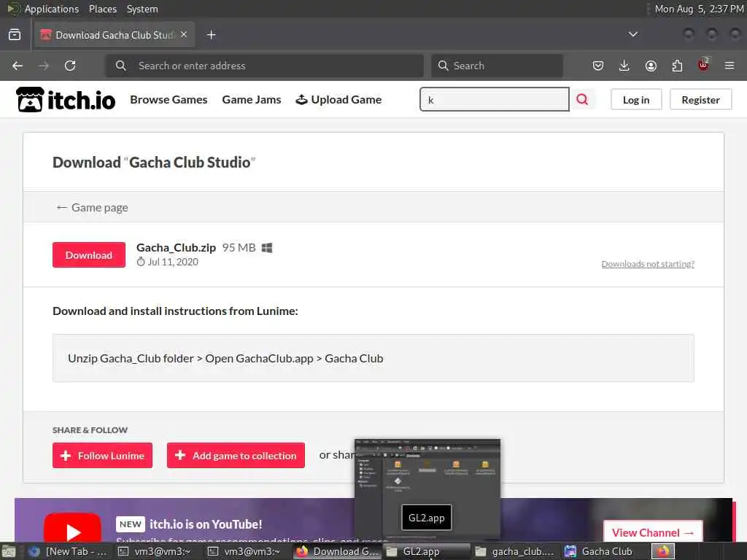Open Firefox View icon
The image size is (747, 560).
coord(15,35)
